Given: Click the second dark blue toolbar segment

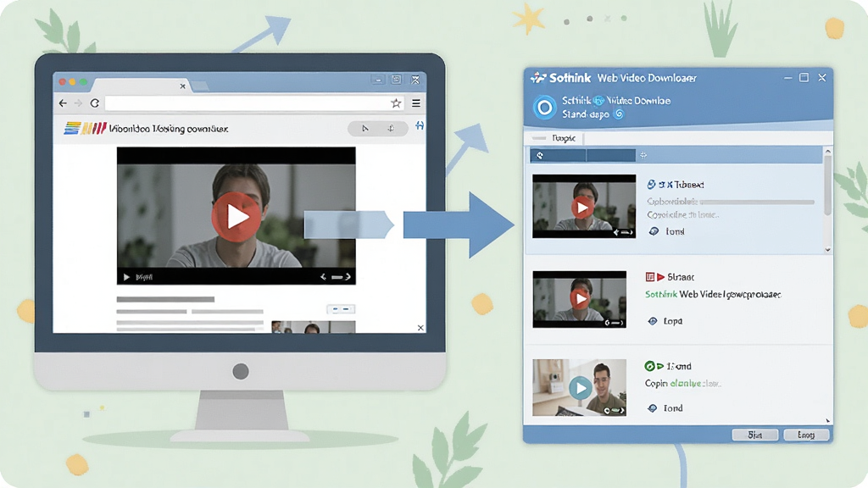Looking at the screenshot, I should (610, 156).
